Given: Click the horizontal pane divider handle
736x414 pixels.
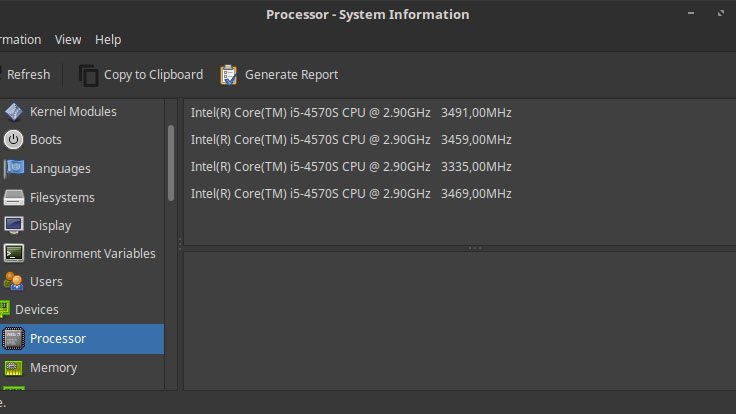Looking at the screenshot, I should pos(475,248).
